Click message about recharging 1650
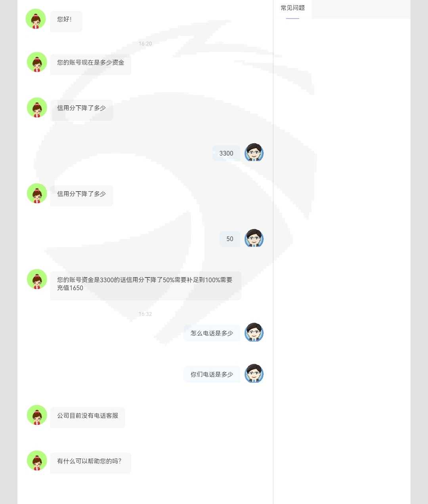The height and width of the screenshot is (504, 428). (x=145, y=285)
